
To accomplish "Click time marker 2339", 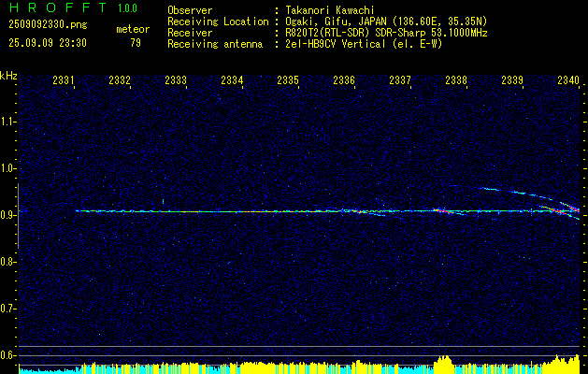I will click(512, 79).
